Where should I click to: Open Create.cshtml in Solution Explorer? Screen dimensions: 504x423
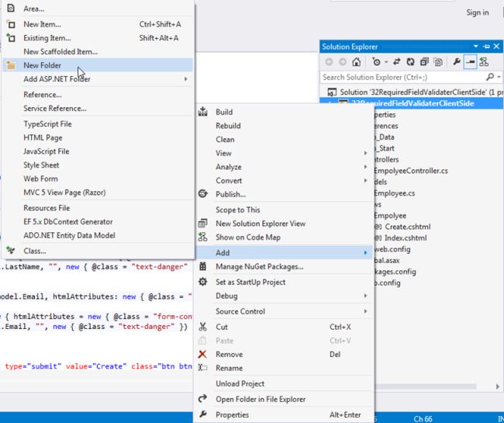(x=408, y=227)
